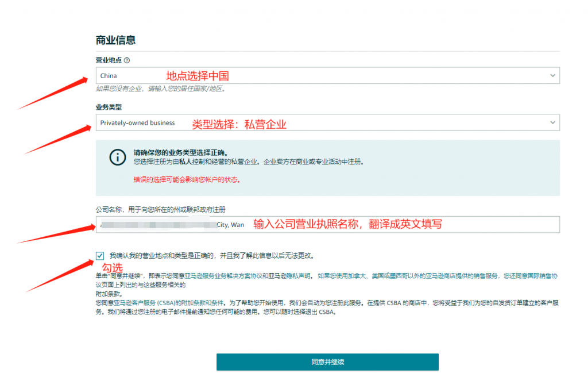
Task: Click the chevron arrow of the 业务类型 selector
Action: coord(552,122)
